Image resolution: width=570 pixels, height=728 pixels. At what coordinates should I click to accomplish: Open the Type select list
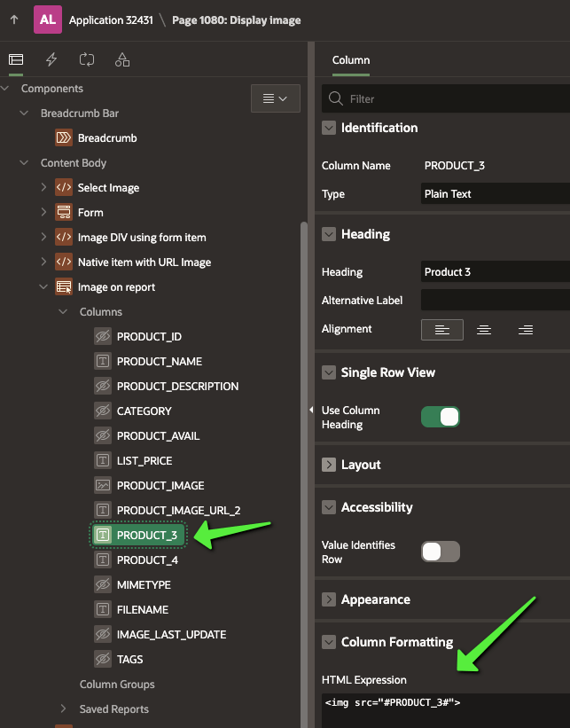pos(493,194)
